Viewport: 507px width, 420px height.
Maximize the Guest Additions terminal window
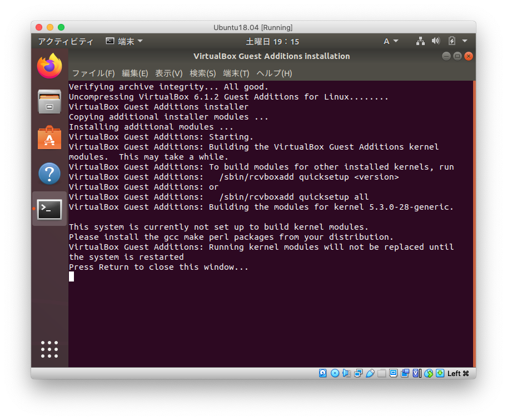457,56
